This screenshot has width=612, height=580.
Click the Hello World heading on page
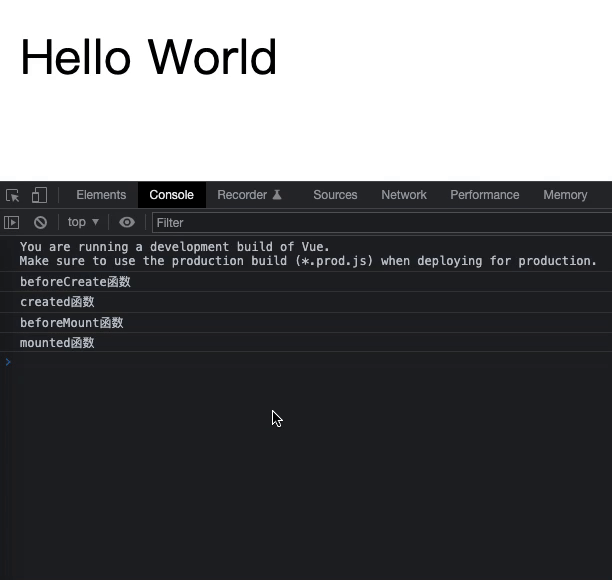pyautogui.click(x=149, y=57)
